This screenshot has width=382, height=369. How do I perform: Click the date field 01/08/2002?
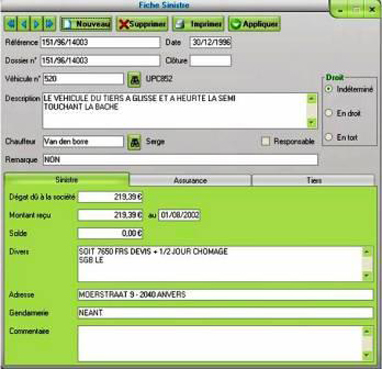coord(180,215)
